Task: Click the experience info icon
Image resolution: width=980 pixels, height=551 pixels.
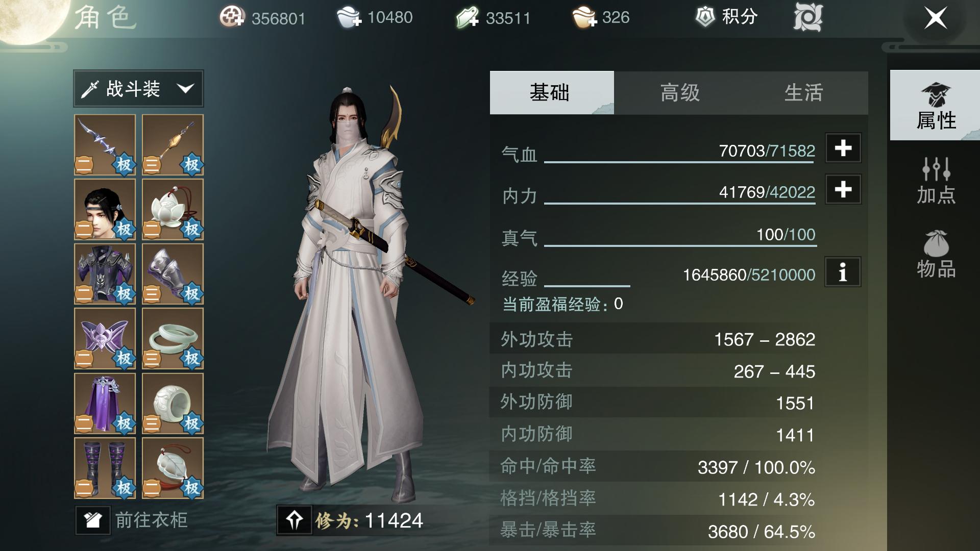Action: click(x=843, y=272)
